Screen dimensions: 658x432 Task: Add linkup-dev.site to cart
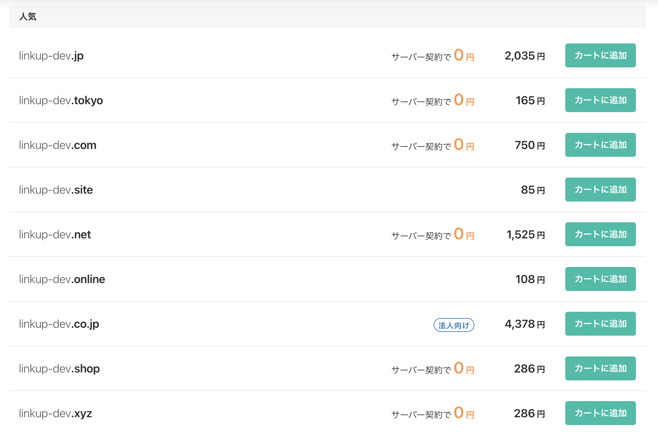600,189
